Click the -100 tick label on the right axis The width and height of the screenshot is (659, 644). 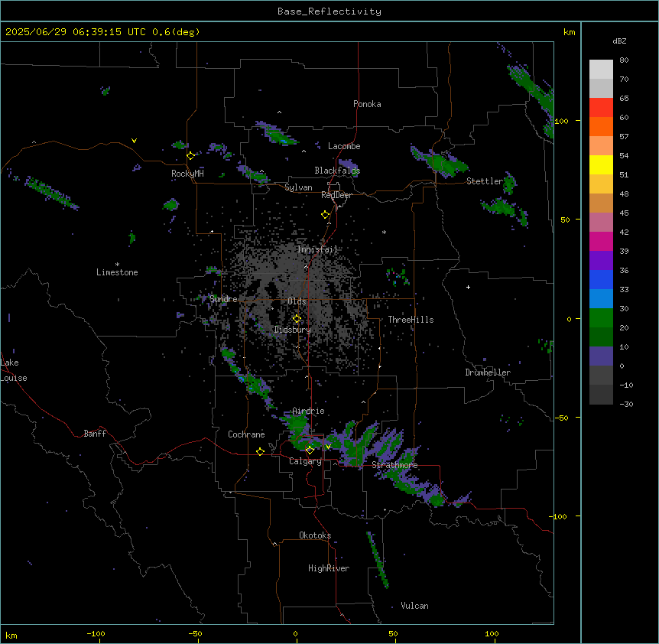(559, 516)
